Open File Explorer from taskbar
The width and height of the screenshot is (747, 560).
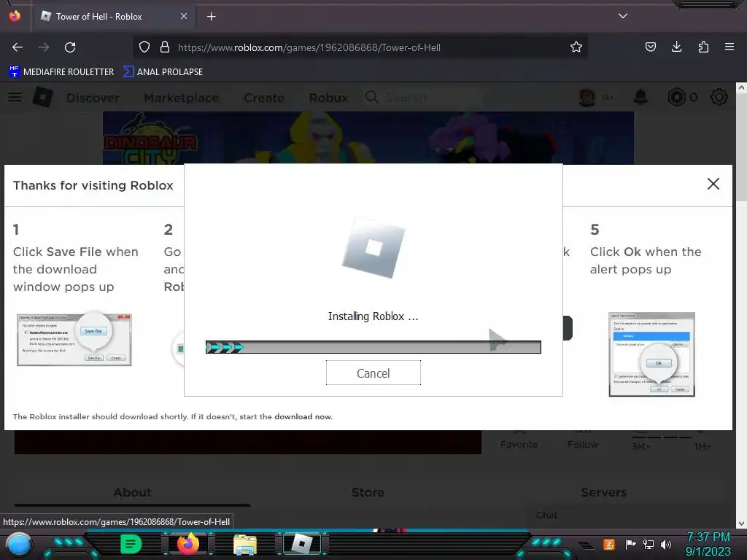pyautogui.click(x=245, y=545)
